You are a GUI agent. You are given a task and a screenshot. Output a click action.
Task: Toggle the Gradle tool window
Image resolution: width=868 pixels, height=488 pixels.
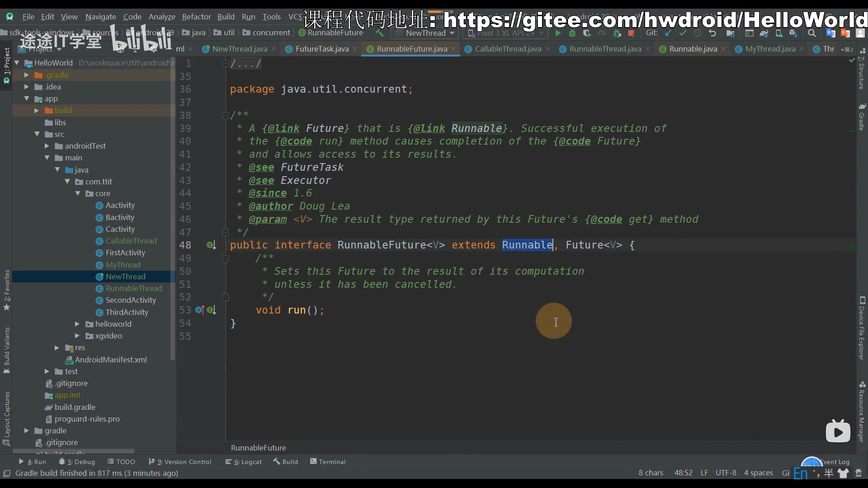click(862, 117)
